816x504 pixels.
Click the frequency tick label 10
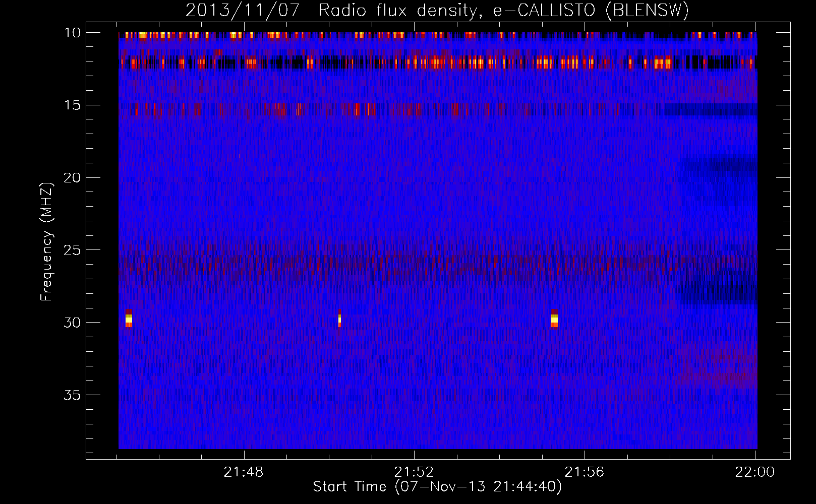pos(72,33)
